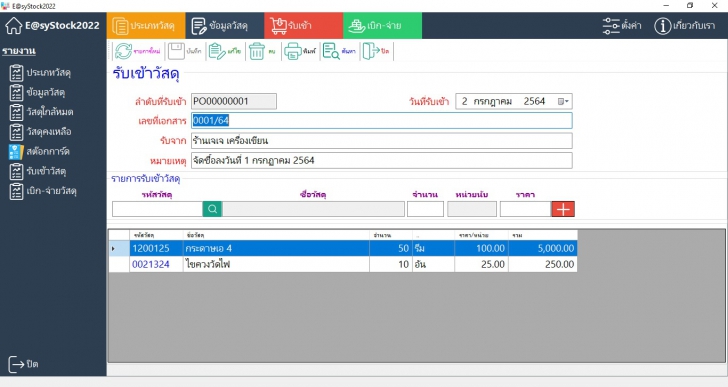728x387 pixels.
Task: Click the รหัสวัสดุ column header in grid
Action: tap(156, 235)
